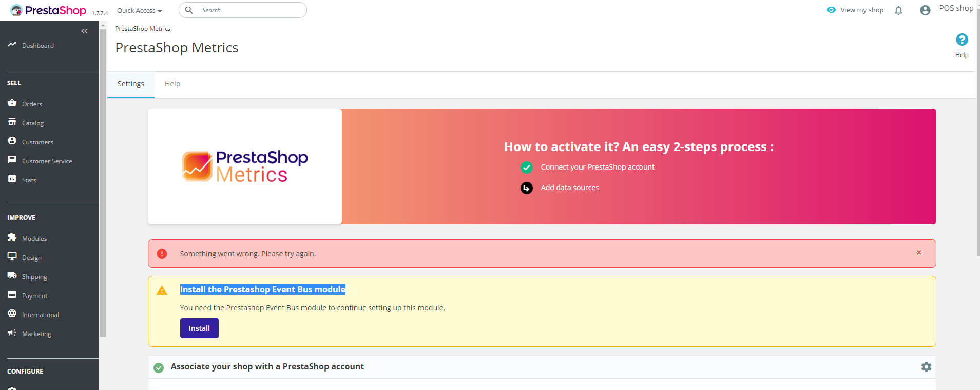This screenshot has height=390, width=980.
Task: Click the Add data sources text
Action: coord(570,188)
